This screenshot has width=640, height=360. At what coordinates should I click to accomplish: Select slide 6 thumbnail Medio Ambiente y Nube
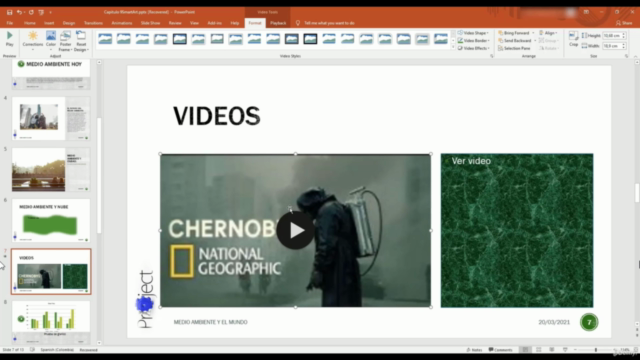pos(51,221)
